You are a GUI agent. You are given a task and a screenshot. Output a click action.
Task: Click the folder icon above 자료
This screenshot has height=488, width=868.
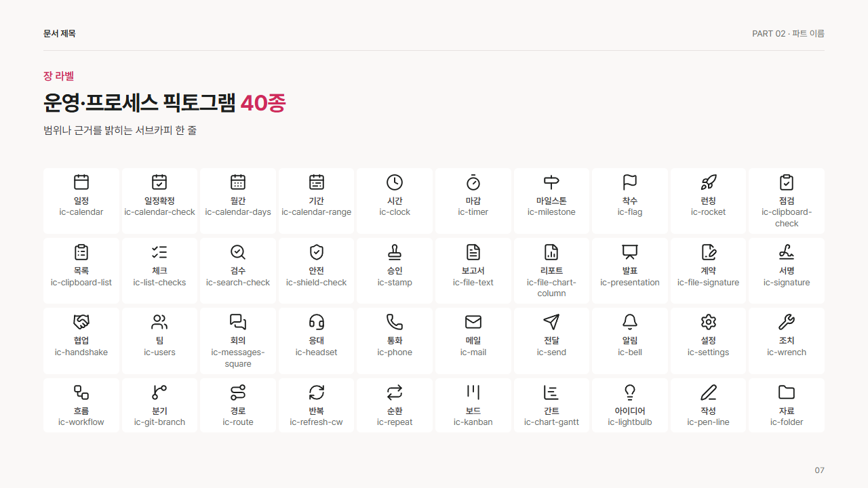click(x=787, y=392)
